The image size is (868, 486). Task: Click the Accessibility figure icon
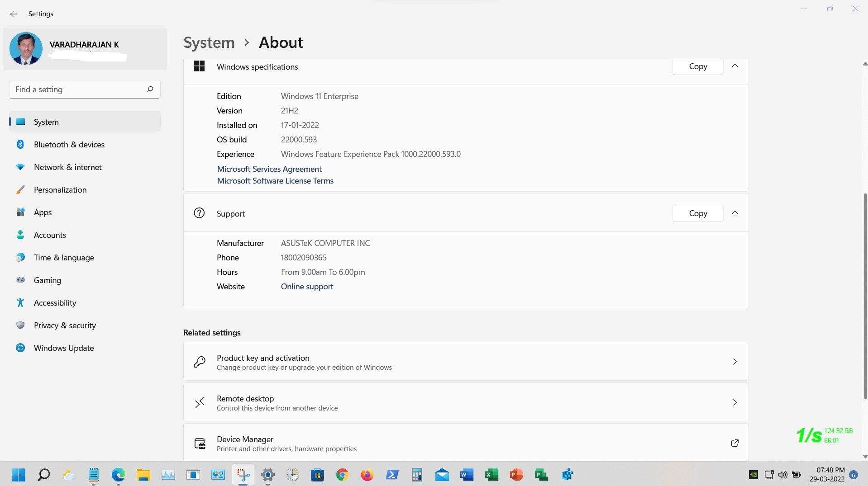tap(20, 302)
